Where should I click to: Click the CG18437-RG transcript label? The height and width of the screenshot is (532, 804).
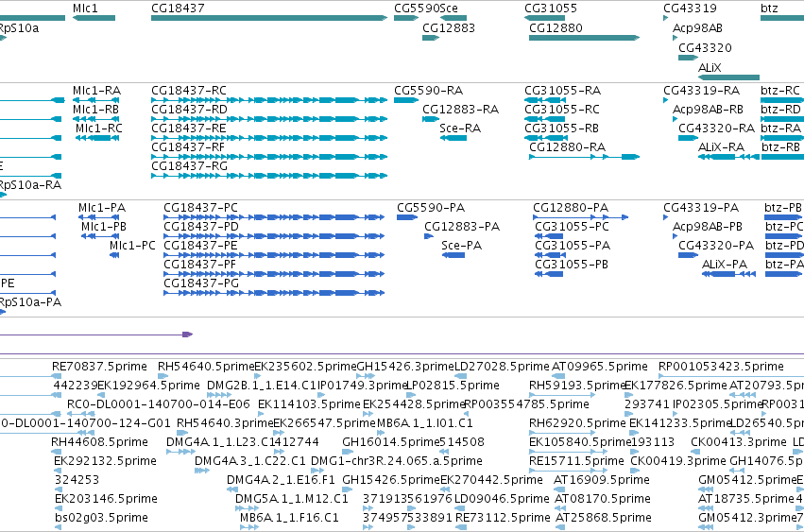[189, 166]
